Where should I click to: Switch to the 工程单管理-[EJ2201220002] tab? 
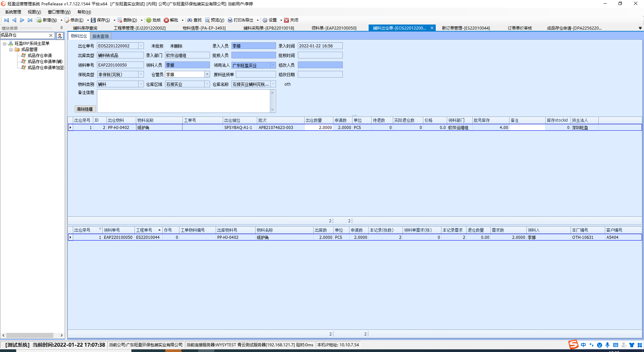[140, 28]
